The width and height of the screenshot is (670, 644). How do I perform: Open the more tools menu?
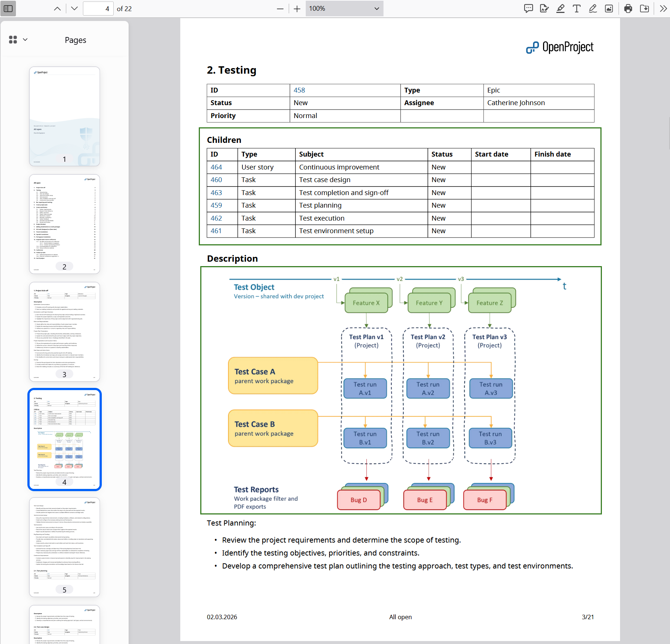(x=663, y=9)
